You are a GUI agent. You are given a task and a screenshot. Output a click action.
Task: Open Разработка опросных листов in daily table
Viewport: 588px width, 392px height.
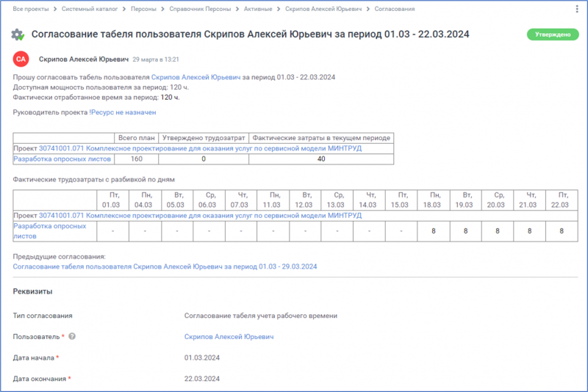click(x=50, y=226)
